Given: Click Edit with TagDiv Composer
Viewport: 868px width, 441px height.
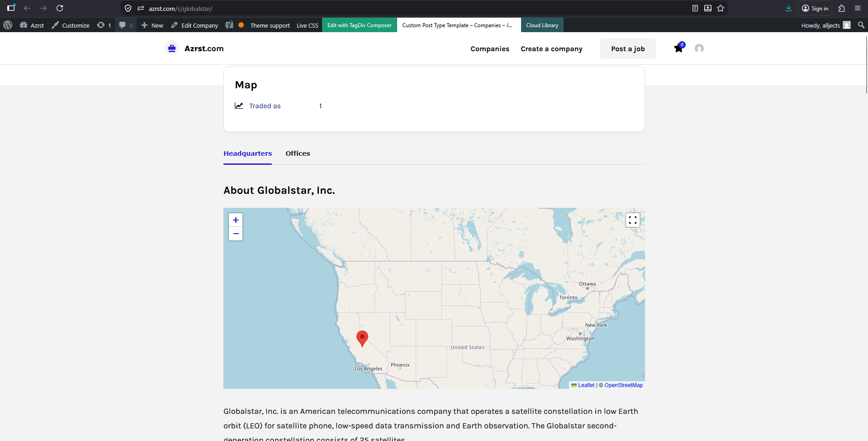Looking at the screenshot, I should click(x=360, y=25).
